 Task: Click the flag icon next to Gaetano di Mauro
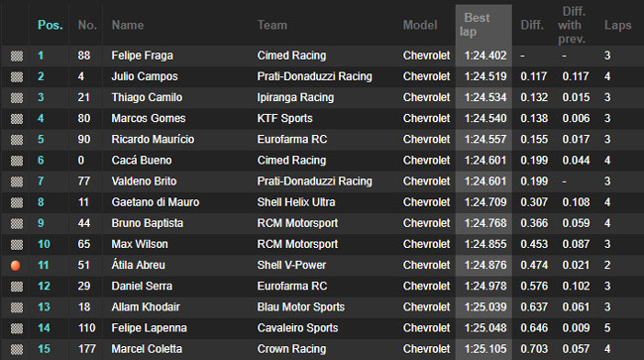point(17,202)
